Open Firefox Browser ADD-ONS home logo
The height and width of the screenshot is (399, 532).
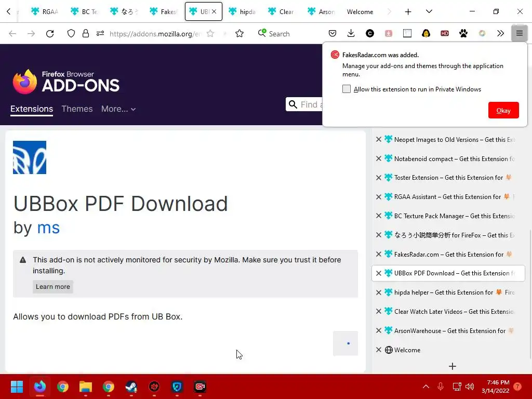pyautogui.click(x=66, y=82)
